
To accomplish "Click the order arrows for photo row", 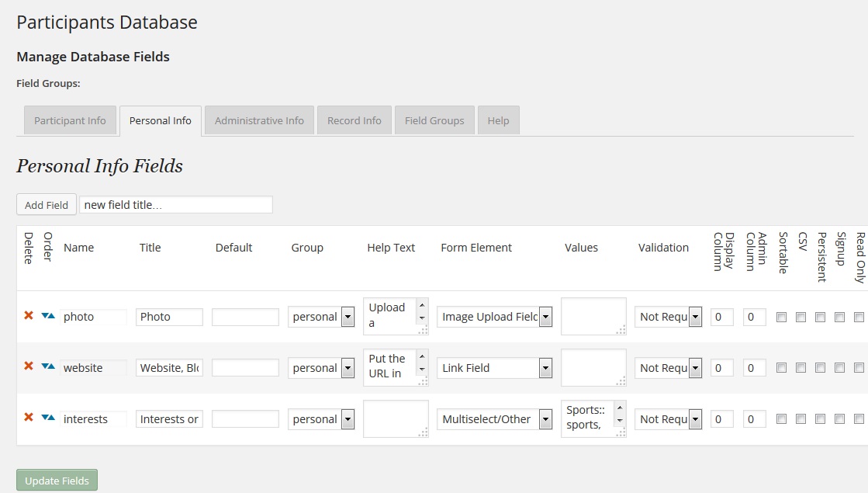I will (48, 316).
